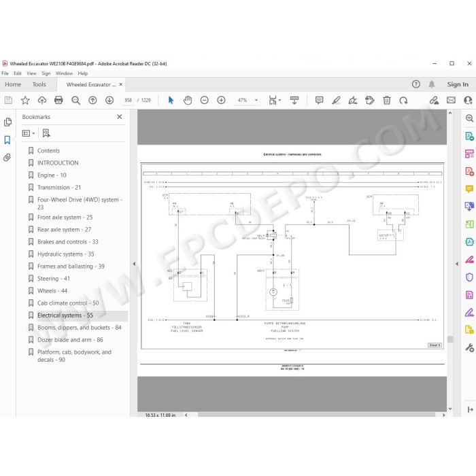
Task: Click the scrolling mode toolbar icon
Action: point(294,100)
